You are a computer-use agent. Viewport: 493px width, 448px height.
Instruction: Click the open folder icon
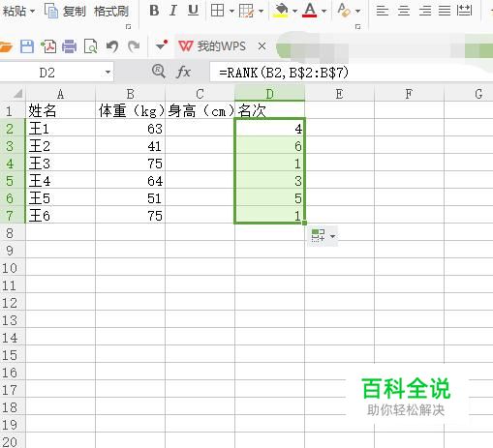pos(6,46)
